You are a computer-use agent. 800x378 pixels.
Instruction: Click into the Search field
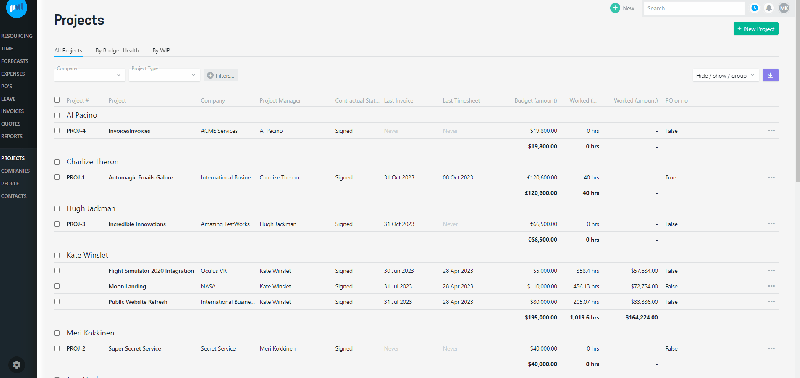point(694,8)
